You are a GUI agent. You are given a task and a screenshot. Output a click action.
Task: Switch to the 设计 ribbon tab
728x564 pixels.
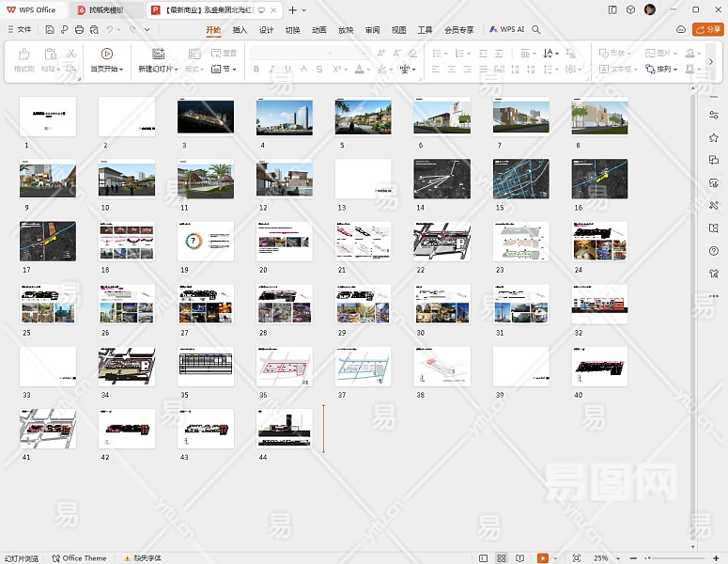266,29
